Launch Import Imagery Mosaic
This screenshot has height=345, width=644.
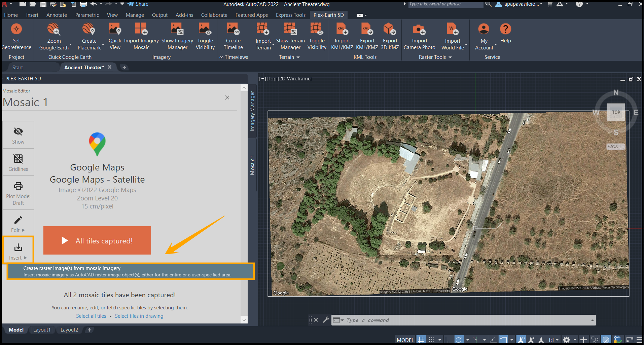pyautogui.click(x=141, y=36)
